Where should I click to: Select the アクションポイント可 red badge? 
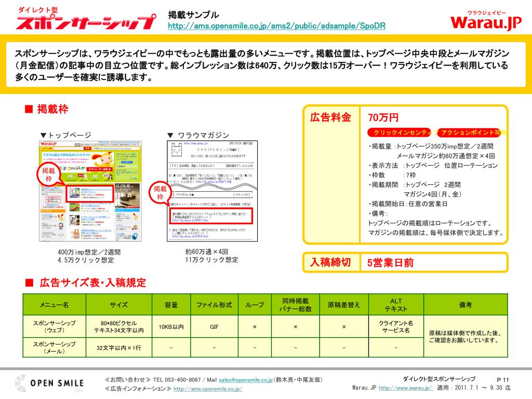point(470,132)
